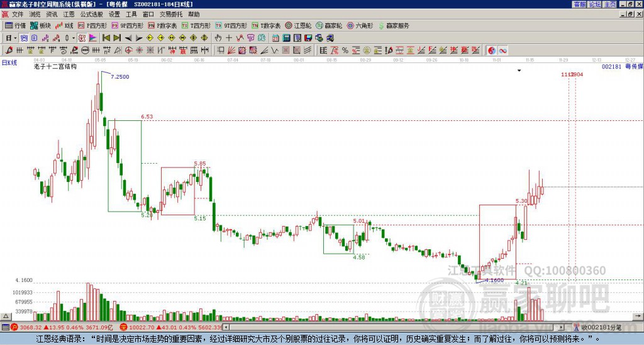Open the 公式选股 menu

[x=92, y=14]
